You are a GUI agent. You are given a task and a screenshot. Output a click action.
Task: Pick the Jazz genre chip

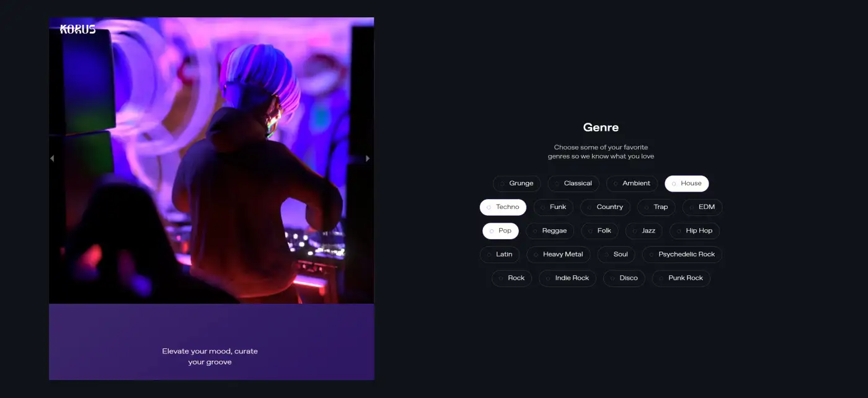(644, 231)
